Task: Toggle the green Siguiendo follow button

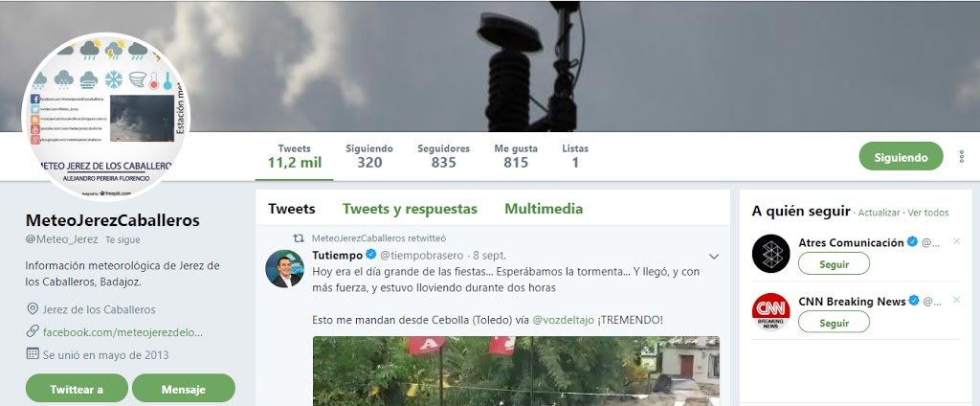Action: (x=901, y=156)
